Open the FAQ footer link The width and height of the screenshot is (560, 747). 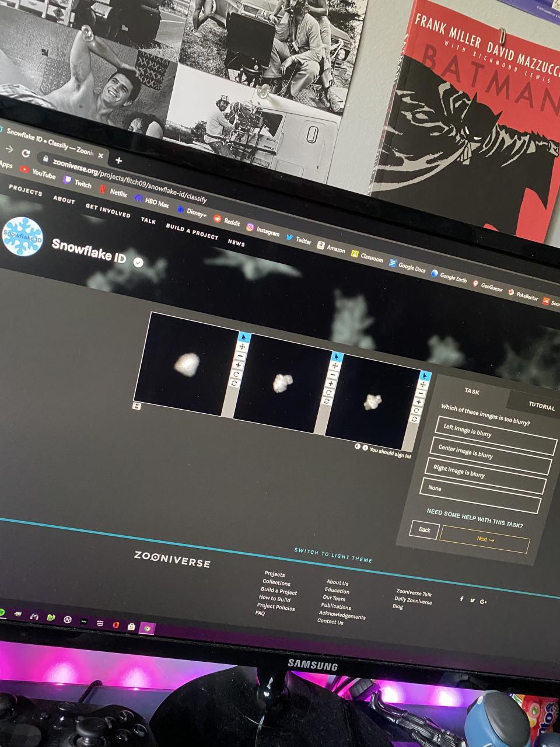coord(260,613)
